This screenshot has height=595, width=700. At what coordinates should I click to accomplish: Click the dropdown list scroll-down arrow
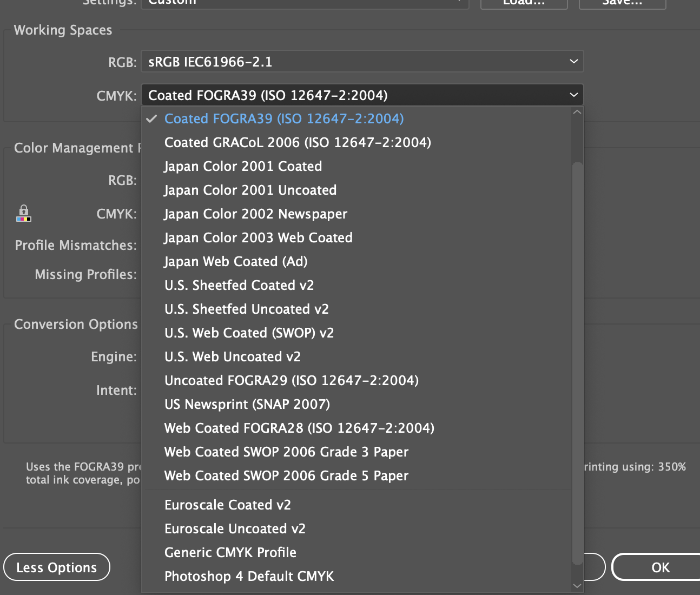577,586
